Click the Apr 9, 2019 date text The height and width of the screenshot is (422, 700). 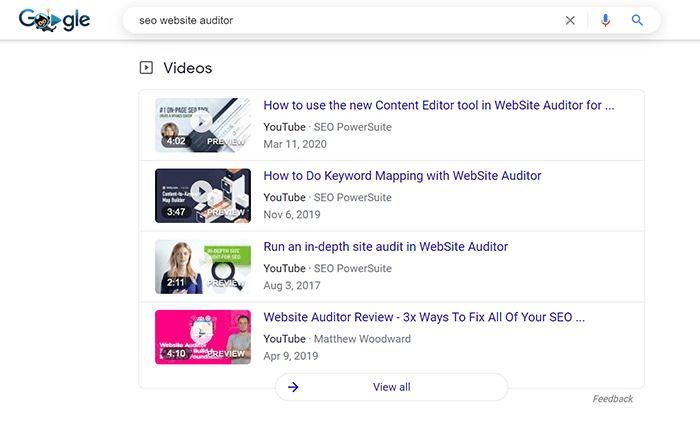[291, 356]
